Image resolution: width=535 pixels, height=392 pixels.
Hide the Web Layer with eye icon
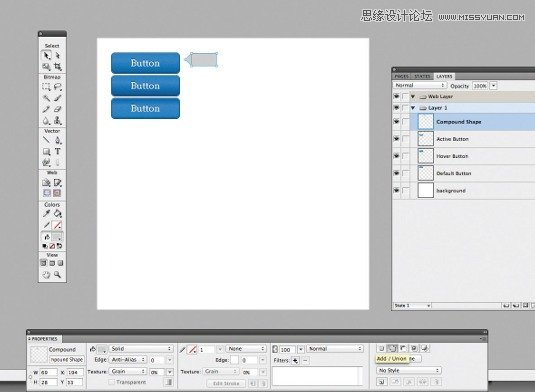(396, 97)
